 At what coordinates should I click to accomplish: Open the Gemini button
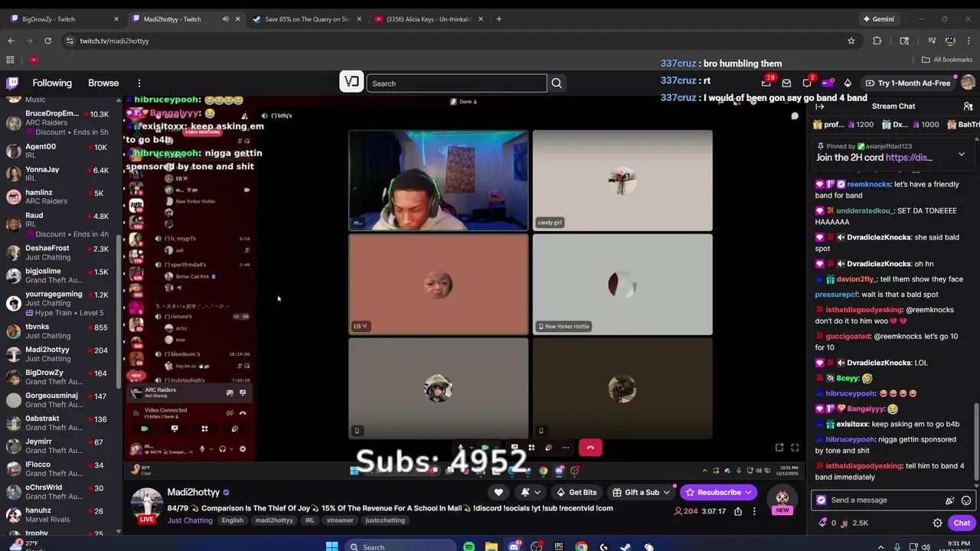click(x=878, y=19)
